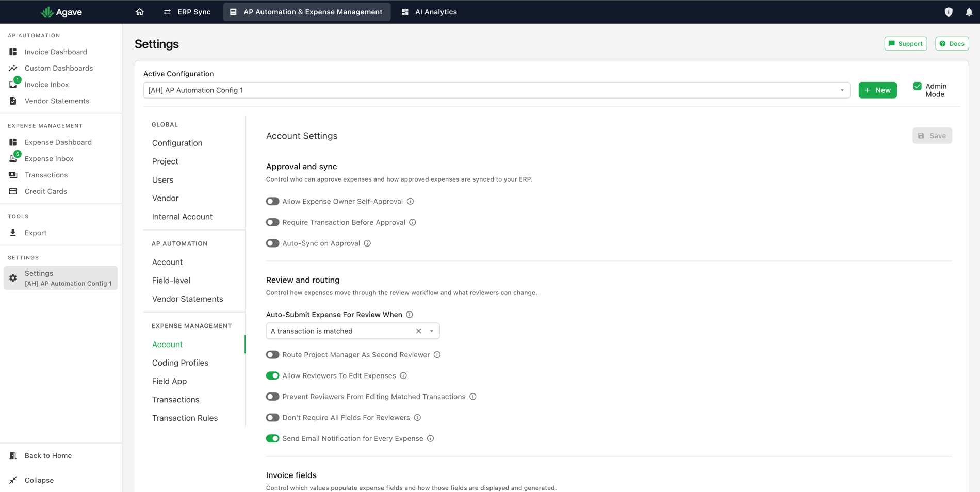This screenshot has height=492, width=980.
Task: Click info icon beside Send Email Notification for Every Expense
Action: point(430,438)
